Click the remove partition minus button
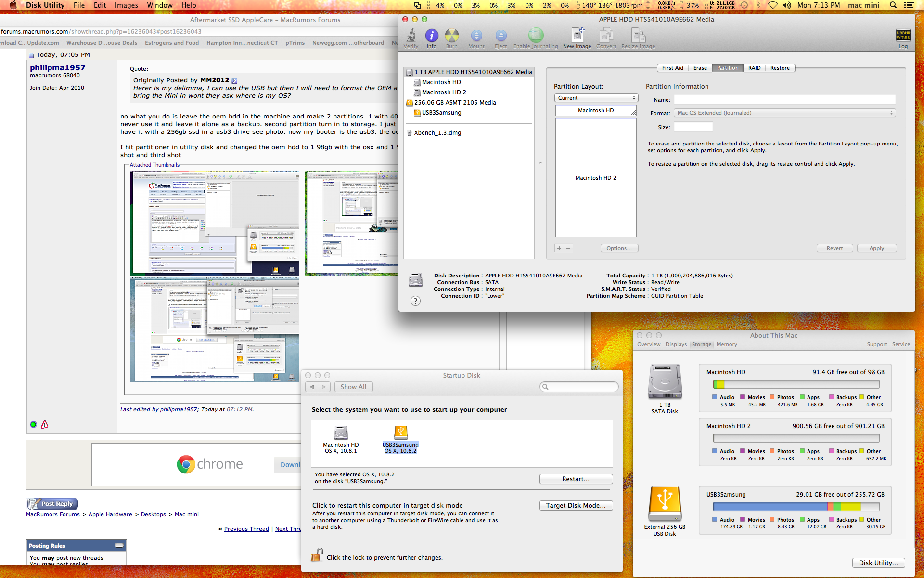 (x=568, y=248)
